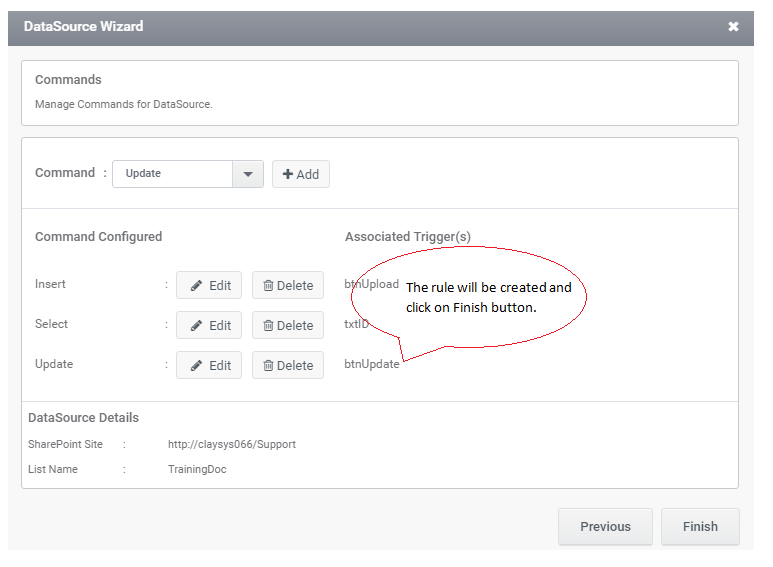Click the pencil icon in Update row

click(196, 365)
